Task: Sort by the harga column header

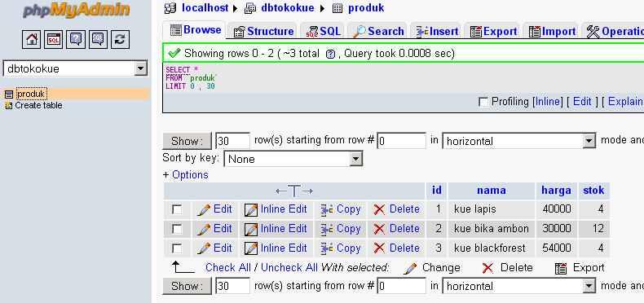Action: [x=556, y=191]
